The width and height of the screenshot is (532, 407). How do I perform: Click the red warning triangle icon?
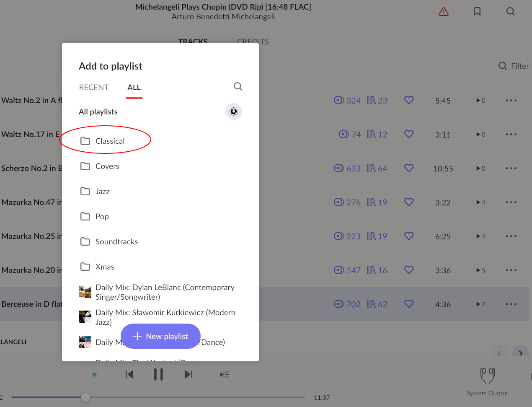444,12
